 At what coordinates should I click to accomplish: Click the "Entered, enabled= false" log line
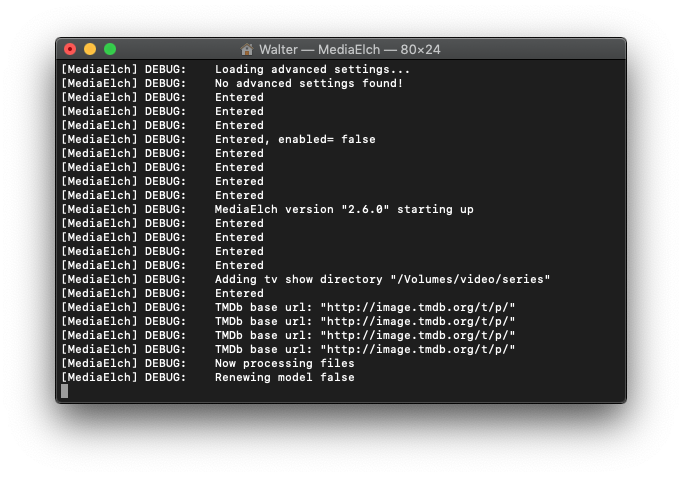tap(295, 140)
